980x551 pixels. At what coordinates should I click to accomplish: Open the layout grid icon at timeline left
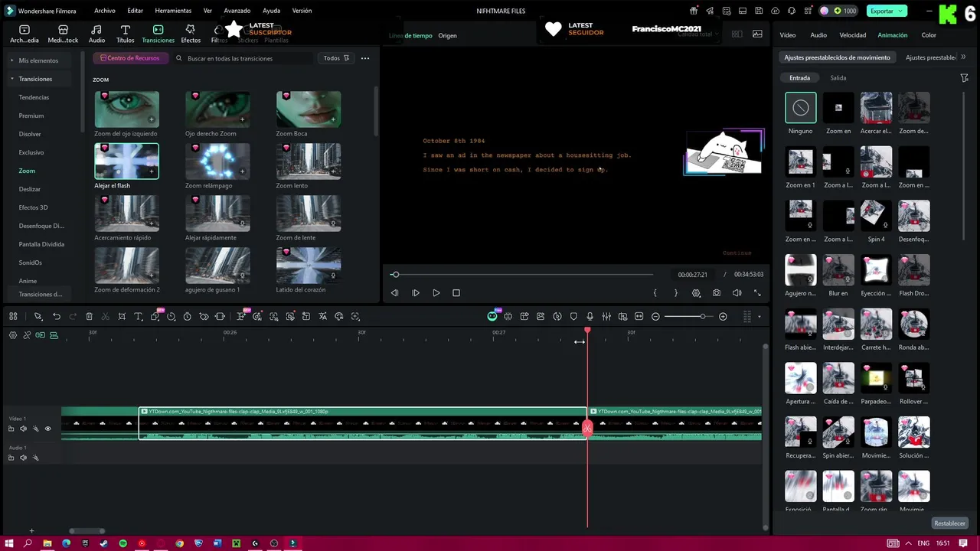pos(13,316)
